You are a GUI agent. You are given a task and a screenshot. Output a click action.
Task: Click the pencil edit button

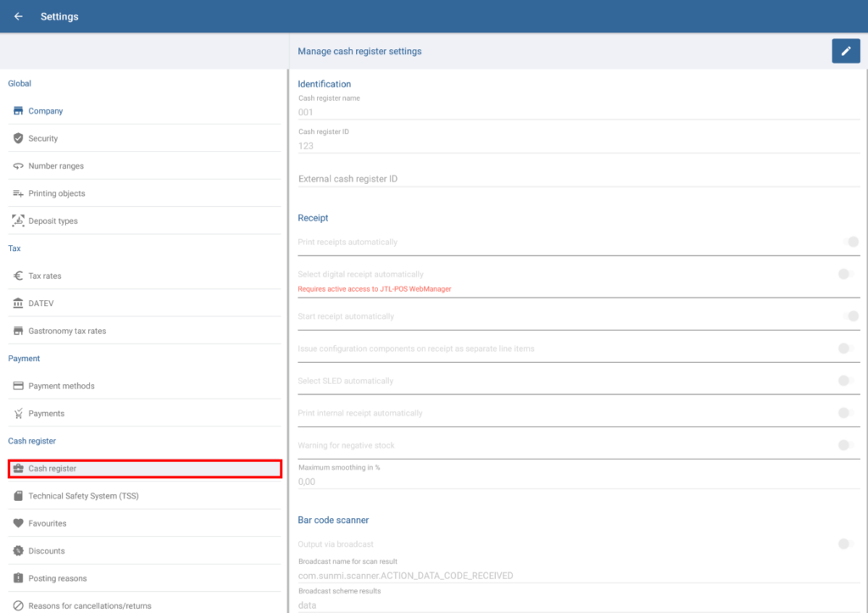pyautogui.click(x=845, y=51)
